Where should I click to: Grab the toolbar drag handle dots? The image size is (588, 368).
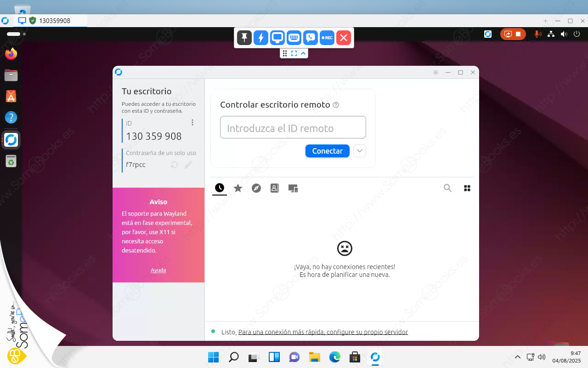(285, 53)
